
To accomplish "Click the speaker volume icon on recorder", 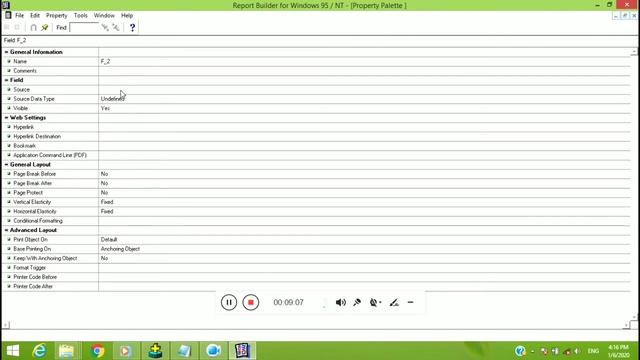I will (341, 302).
